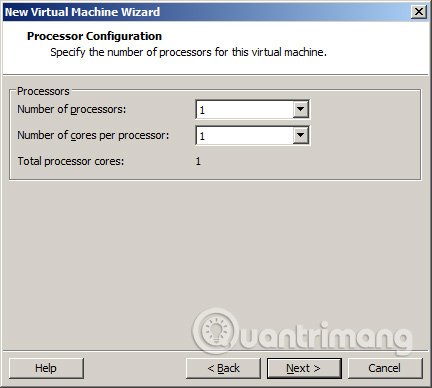Click the Specify the number of processors description

tap(188, 52)
